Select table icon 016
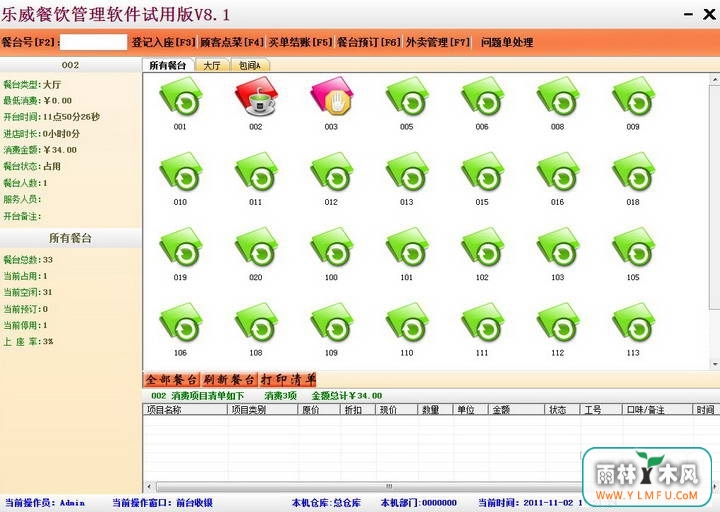This screenshot has height=512, width=720. [x=558, y=172]
